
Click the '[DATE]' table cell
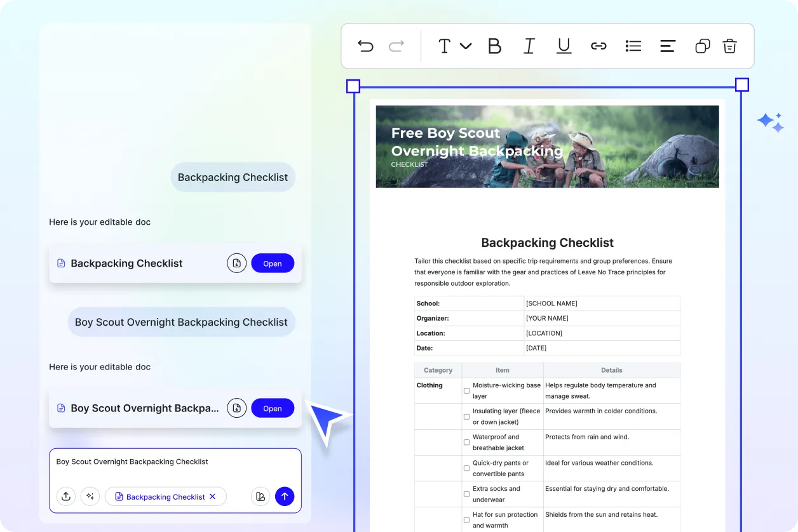click(602, 348)
